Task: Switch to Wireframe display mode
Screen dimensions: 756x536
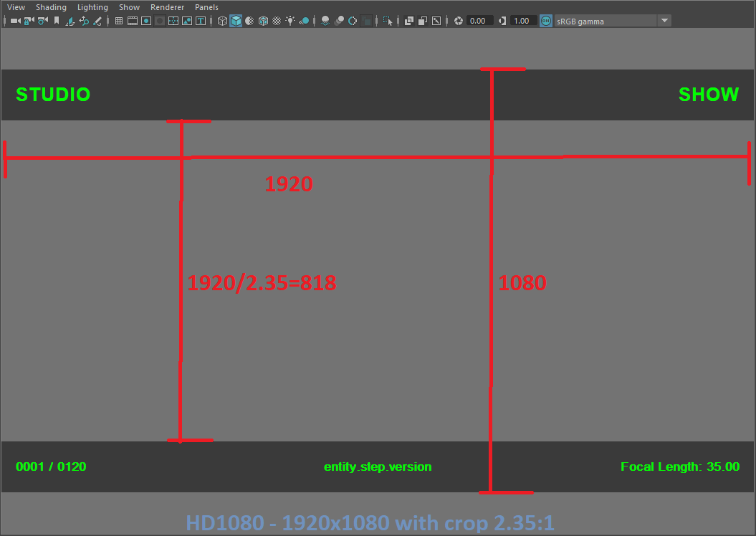Action: pos(222,21)
